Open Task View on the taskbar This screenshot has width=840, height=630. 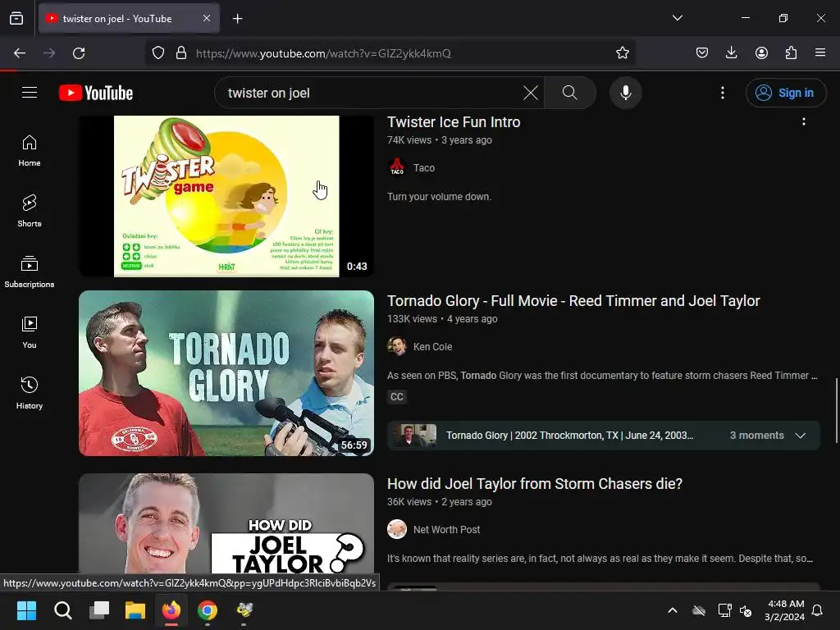99,610
